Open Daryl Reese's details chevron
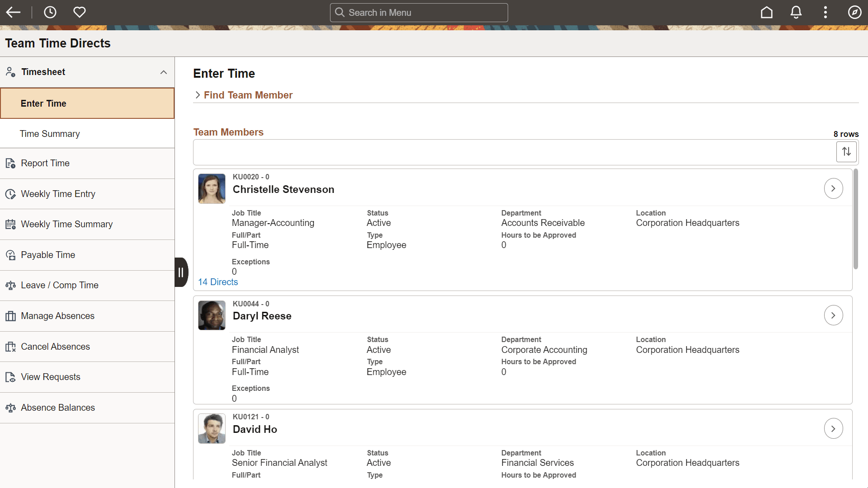 pos(833,315)
